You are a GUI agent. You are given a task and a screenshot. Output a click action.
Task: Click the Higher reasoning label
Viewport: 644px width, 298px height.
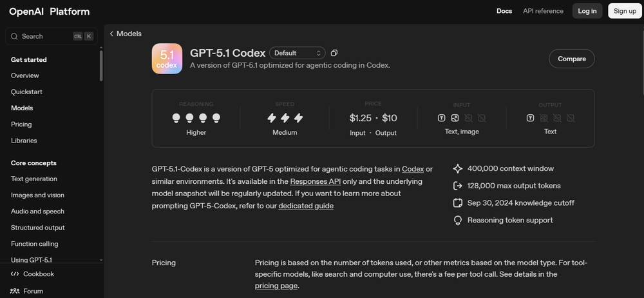click(x=196, y=132)
